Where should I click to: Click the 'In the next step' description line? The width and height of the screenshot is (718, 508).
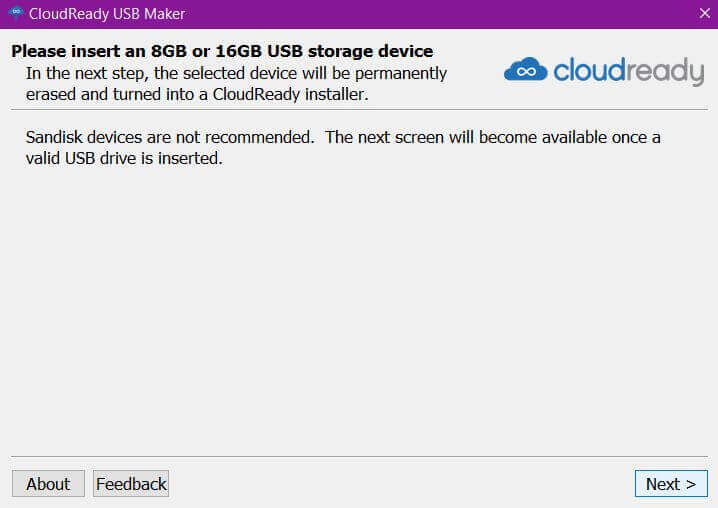[236, 74]
